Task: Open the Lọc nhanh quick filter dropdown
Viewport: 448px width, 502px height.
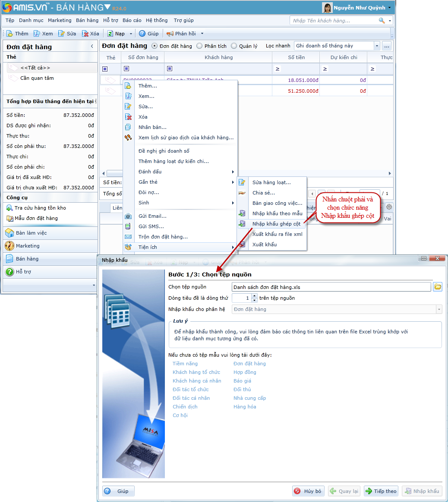Action: click(x=377, y=46)
